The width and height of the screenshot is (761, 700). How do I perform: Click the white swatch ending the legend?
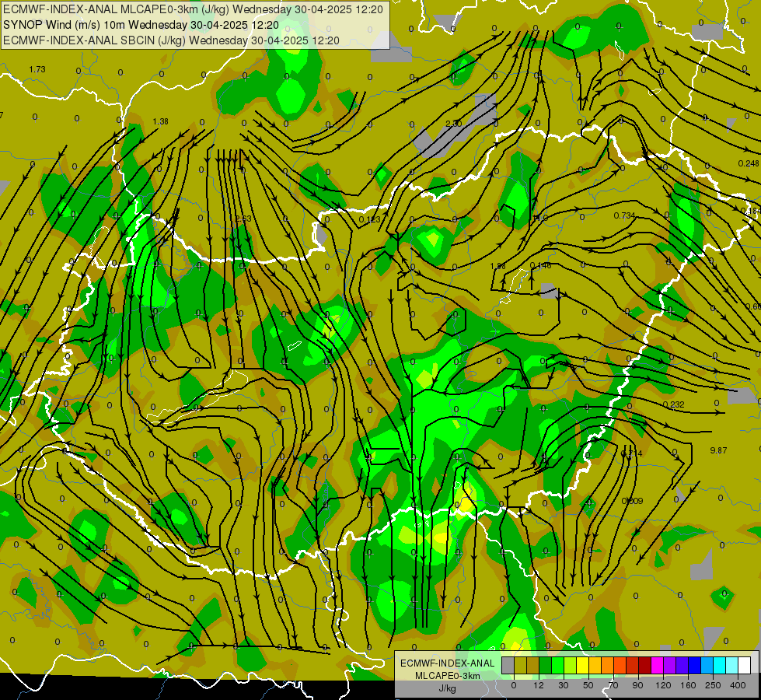[x=745, y=665]
